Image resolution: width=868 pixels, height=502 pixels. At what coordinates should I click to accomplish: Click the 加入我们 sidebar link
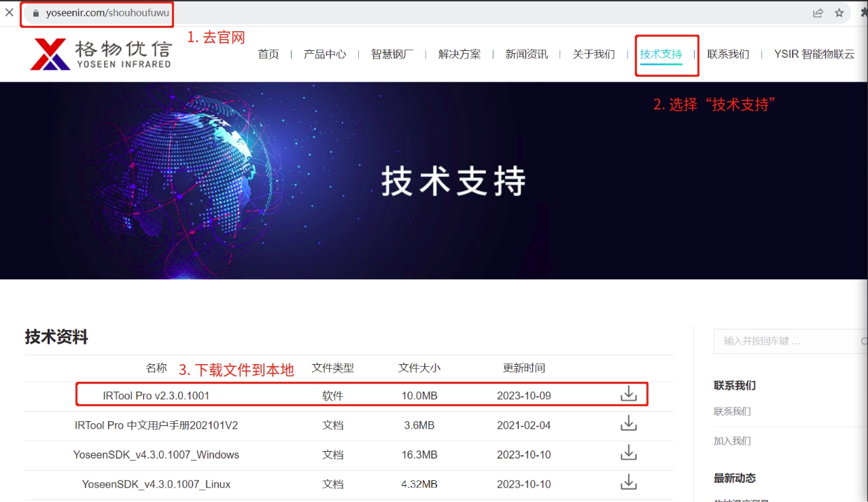pos(732,441)
